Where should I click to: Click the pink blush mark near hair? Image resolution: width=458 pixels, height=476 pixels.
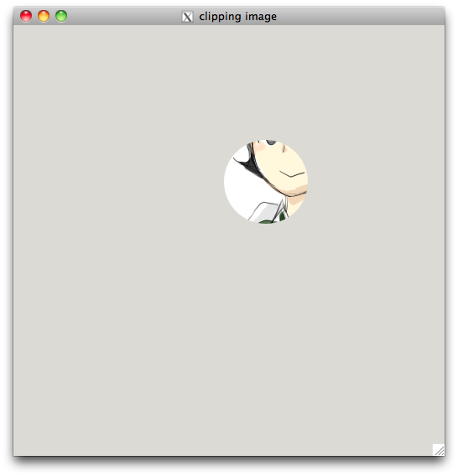point(259,147)
